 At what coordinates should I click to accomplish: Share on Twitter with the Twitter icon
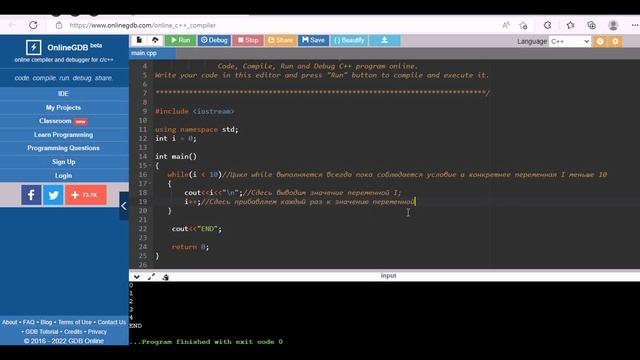53,195
